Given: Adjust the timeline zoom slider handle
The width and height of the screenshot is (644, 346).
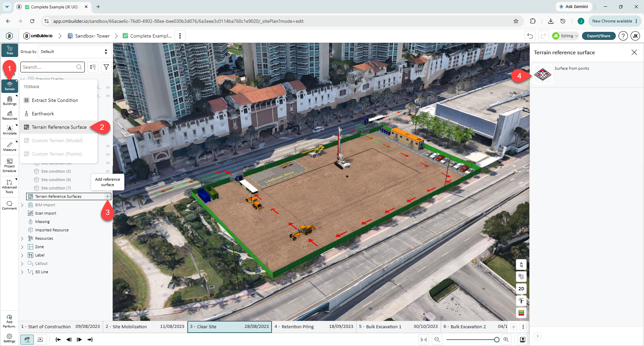Looking at the screenshot, I should tap(496, 340).
